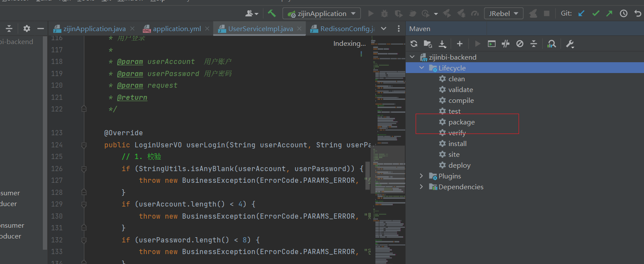Switch to the zijinApplication.java tab
644x264 pixels.
94,29
